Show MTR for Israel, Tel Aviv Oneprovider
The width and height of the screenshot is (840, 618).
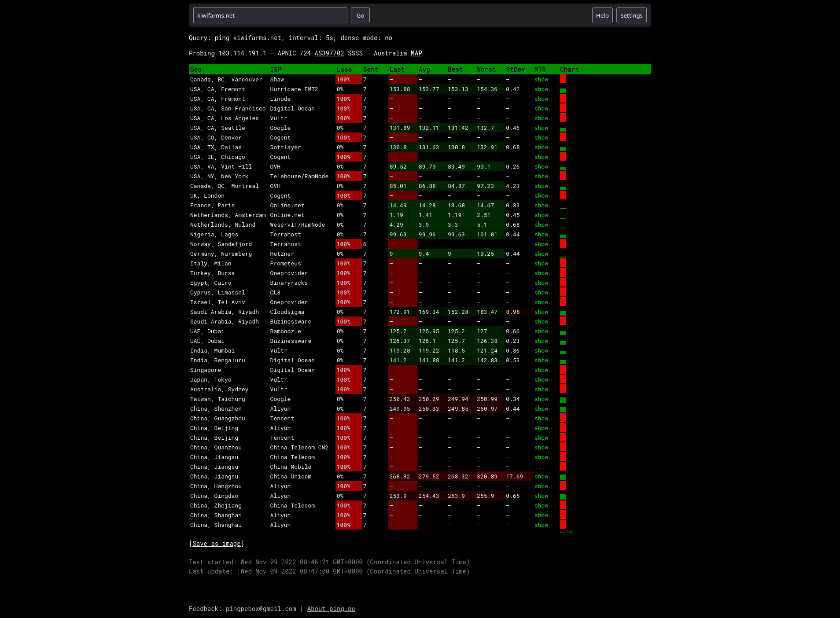(x=541, y=302)
